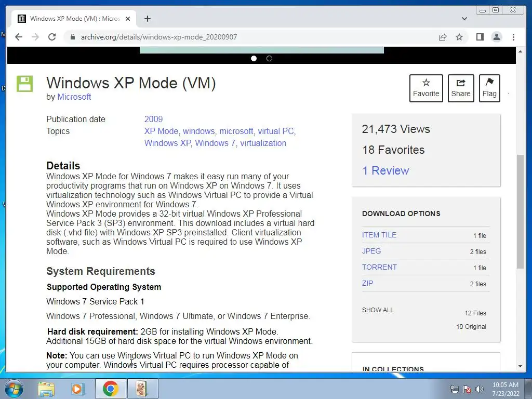Select the Windows XP Mode (VM) tab
The width and height of the screenshot is (532, 399).
74,19
